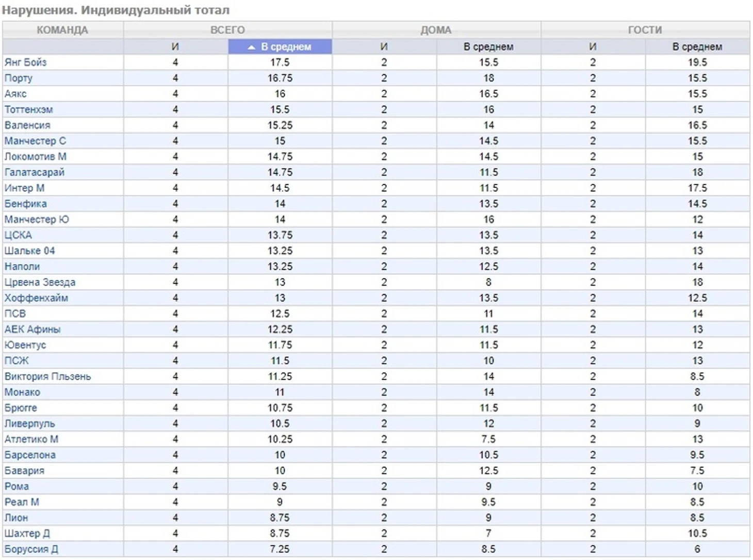Viewport: 753px width, 560px height.
Task: Open the Ювентус team link
Action: tap(25, 345)
